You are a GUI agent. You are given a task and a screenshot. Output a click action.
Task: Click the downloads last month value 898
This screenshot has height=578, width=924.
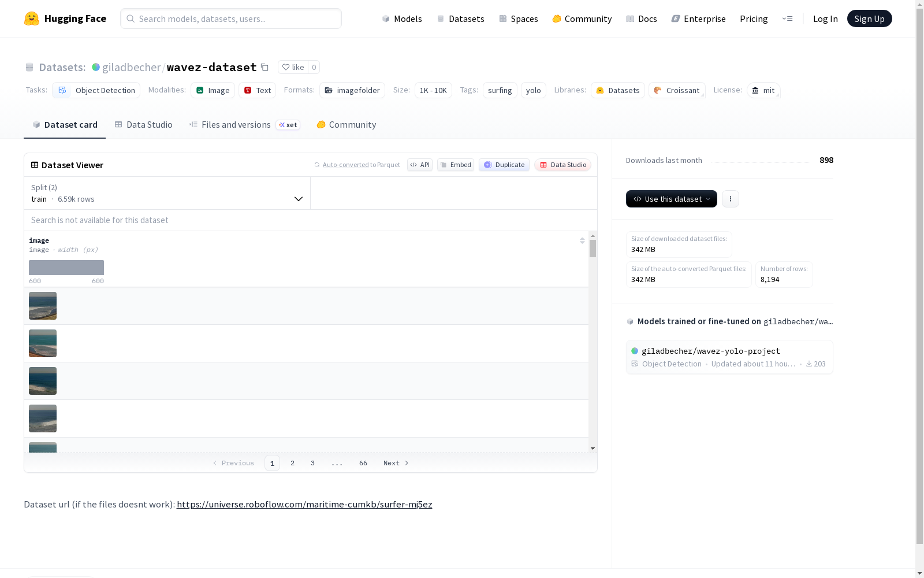pyautogui.click(x=826, y=160)
